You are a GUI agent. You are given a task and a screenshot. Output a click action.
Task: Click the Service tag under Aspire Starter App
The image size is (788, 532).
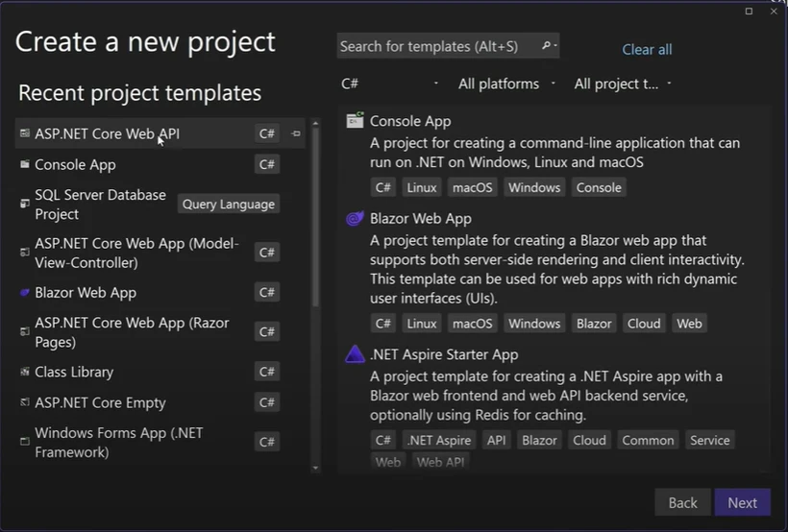(709, 440)
